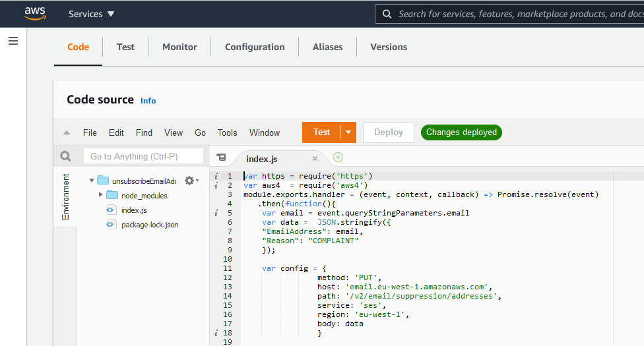This screenshot has height=346, width=644.
Task: Click the Changes deployed status badge
Action: click(x=461, y=132)
